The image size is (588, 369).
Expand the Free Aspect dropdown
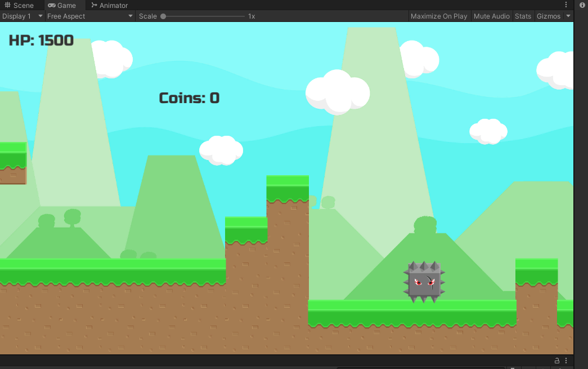click(x=90, y=16)
